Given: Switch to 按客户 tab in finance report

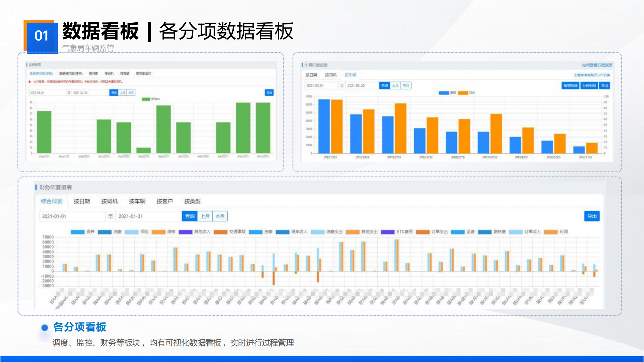Looking at the screenshot, I should click(165, 201).
